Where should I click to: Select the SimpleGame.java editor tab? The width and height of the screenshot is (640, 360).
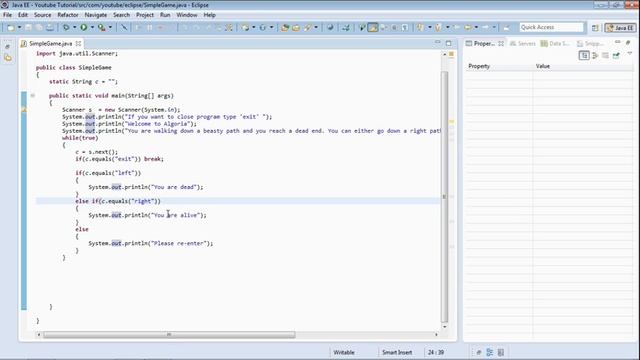pyautogui.click(x=50, y=43)
